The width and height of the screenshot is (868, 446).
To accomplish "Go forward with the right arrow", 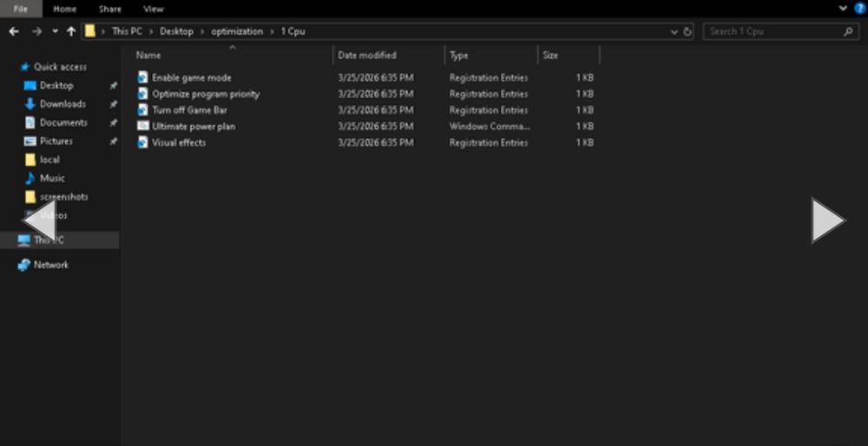I will [36, 31].
